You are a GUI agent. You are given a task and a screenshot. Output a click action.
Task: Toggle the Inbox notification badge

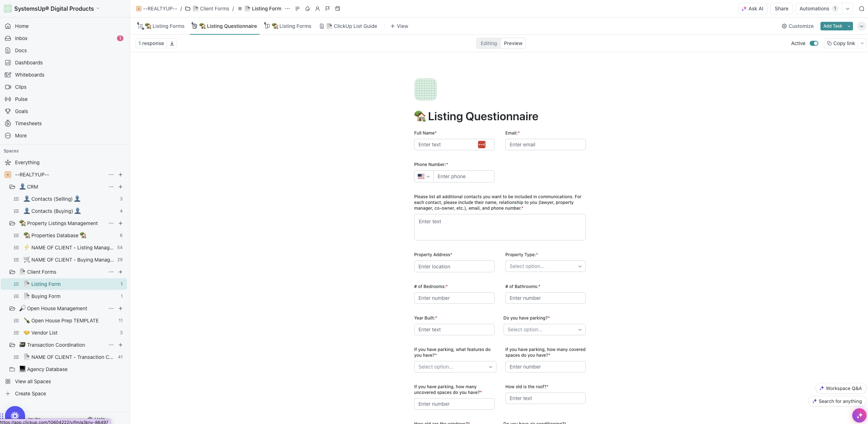coord(120,38)
